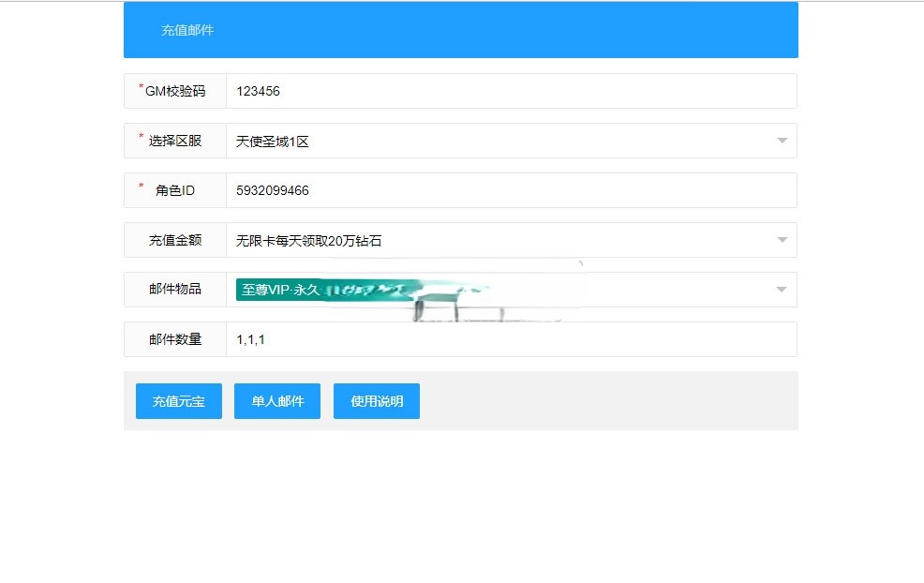
Task: Click the 角色ID input showing 5932099466
Action: (x=469, y=189)
